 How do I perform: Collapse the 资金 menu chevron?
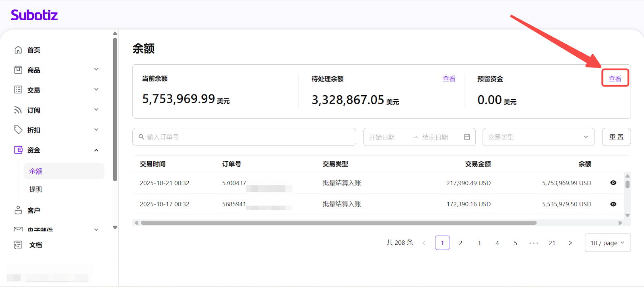(x=96, y=150)
